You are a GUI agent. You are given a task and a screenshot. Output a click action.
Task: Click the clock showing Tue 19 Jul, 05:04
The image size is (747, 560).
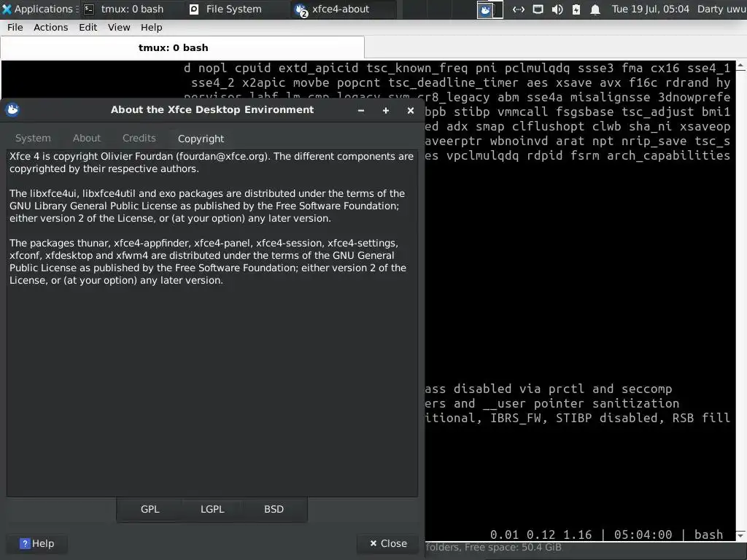point(650,9)
